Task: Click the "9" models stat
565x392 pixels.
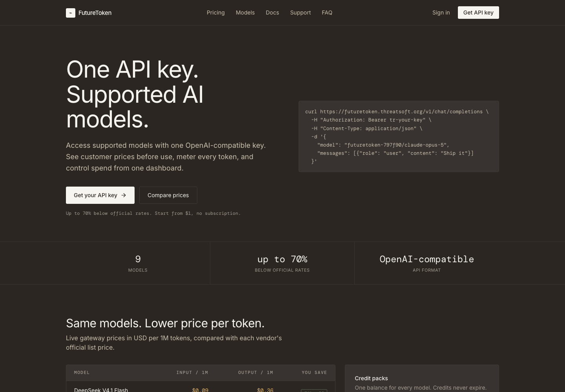Action: (138, 259)
